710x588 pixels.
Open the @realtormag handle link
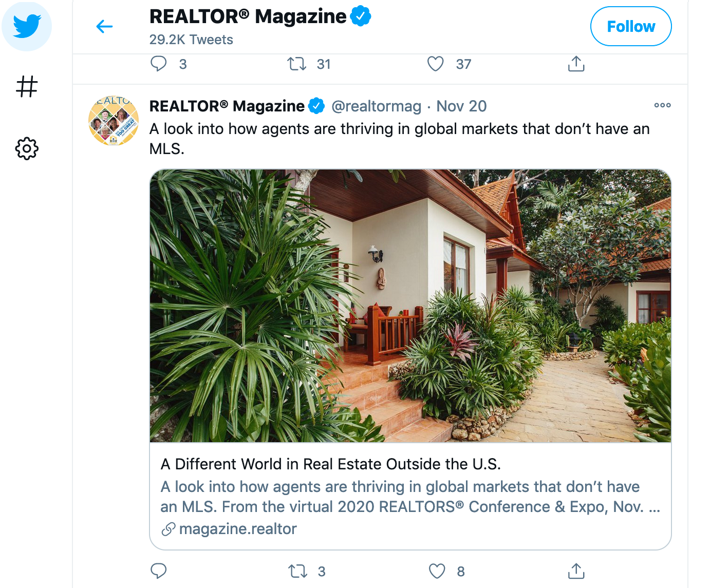coord(377,106)
